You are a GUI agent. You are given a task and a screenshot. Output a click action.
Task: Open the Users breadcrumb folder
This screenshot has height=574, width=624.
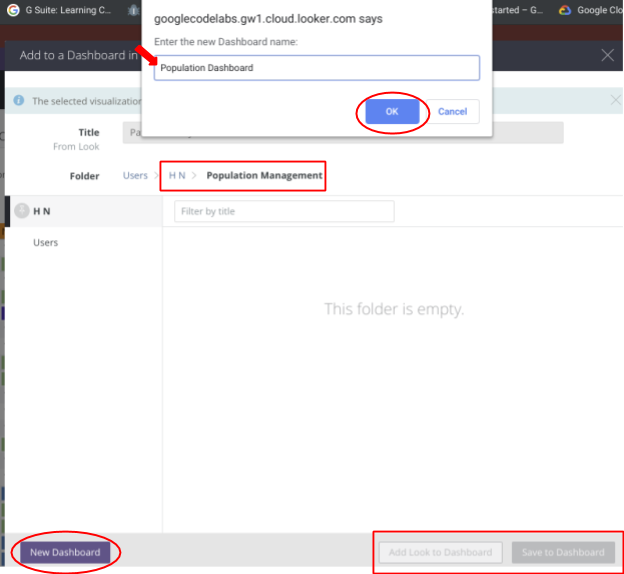click(x=135, y=176)
